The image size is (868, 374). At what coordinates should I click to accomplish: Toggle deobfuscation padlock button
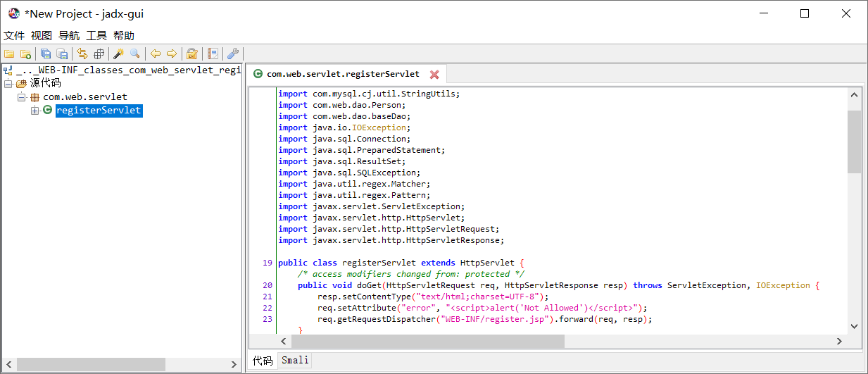tap(192, 54)
